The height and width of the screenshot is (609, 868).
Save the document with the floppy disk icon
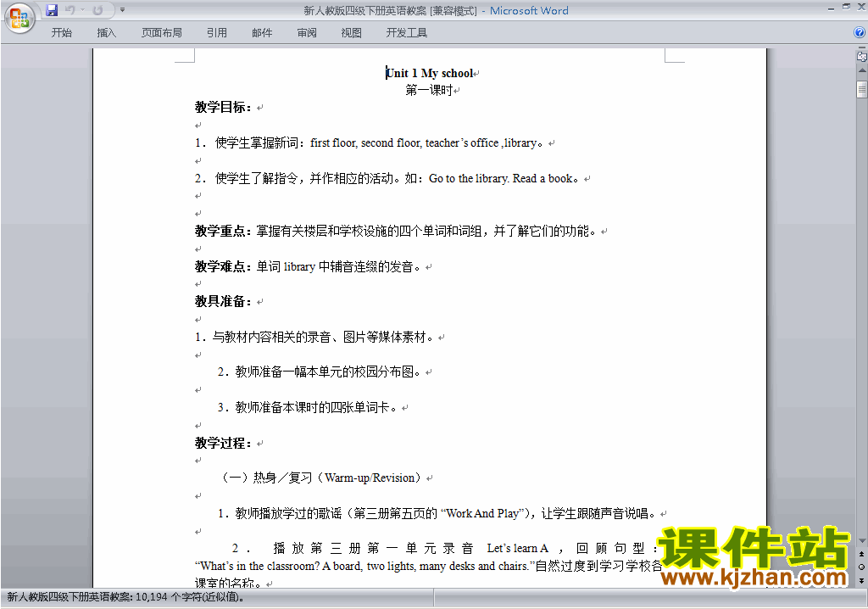pyautogui.click(x=52, y=10)
